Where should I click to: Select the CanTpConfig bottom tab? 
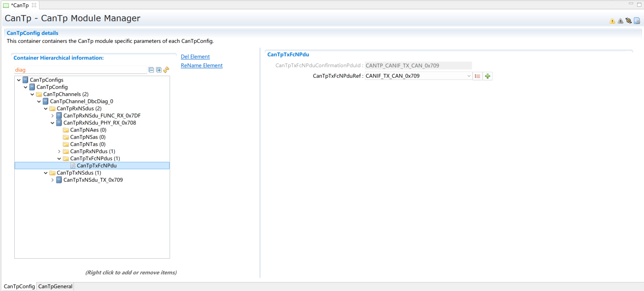pyautogui.click(x=19, y=286)
